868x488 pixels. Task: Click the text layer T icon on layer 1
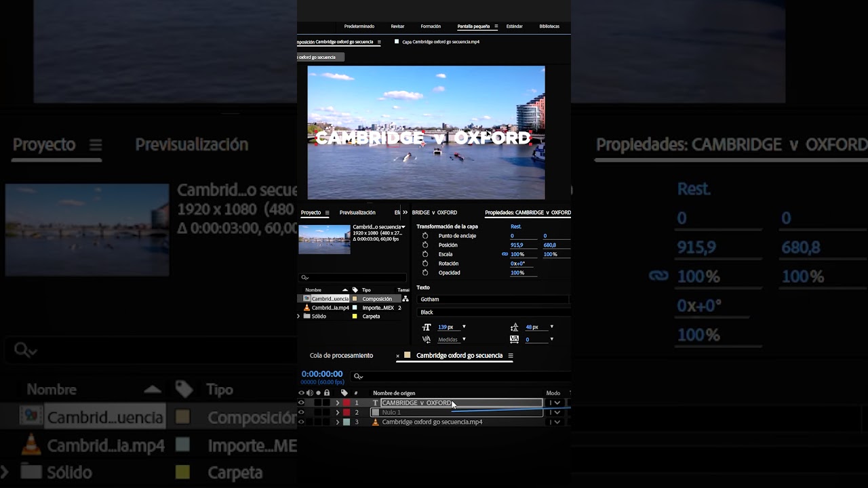(x=375, y=403)
